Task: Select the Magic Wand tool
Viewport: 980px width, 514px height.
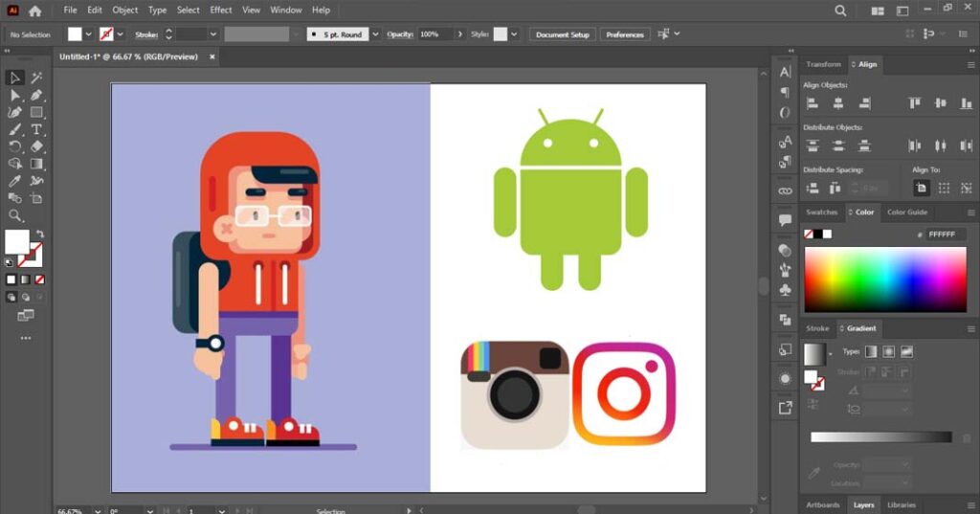Action: click(x=36, y=78)
